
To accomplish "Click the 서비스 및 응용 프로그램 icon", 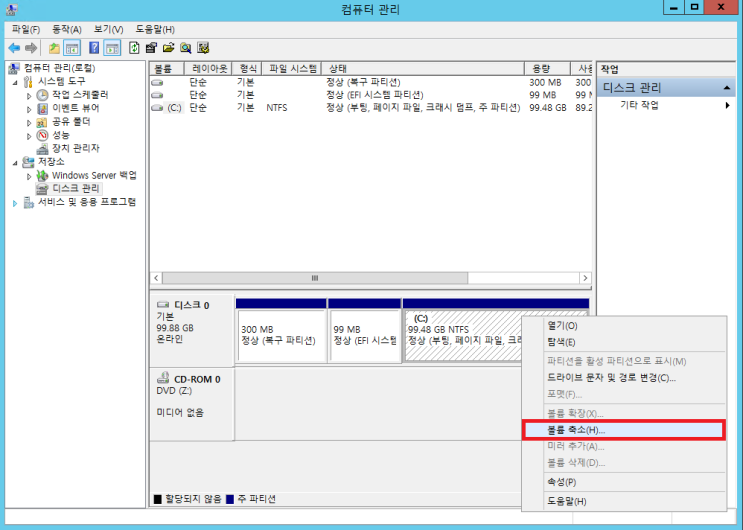I will point(28,202).
